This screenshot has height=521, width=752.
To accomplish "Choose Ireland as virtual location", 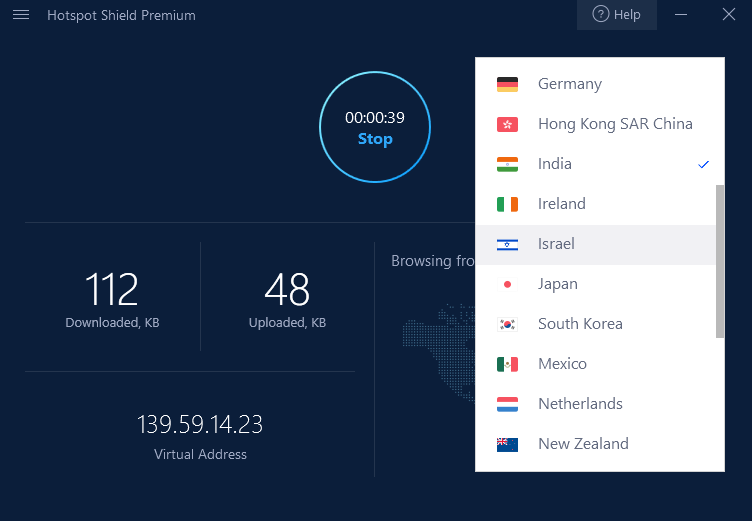I will point(595,204).
